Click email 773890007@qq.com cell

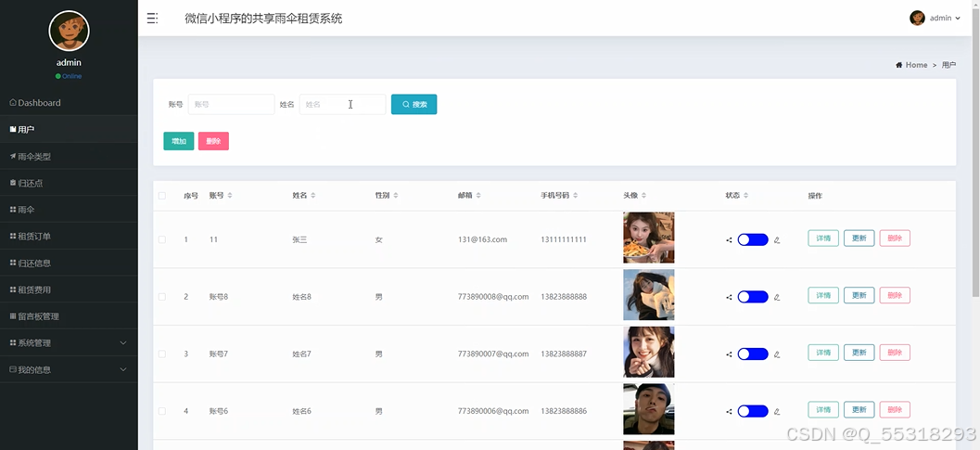(x=493, y=354)
